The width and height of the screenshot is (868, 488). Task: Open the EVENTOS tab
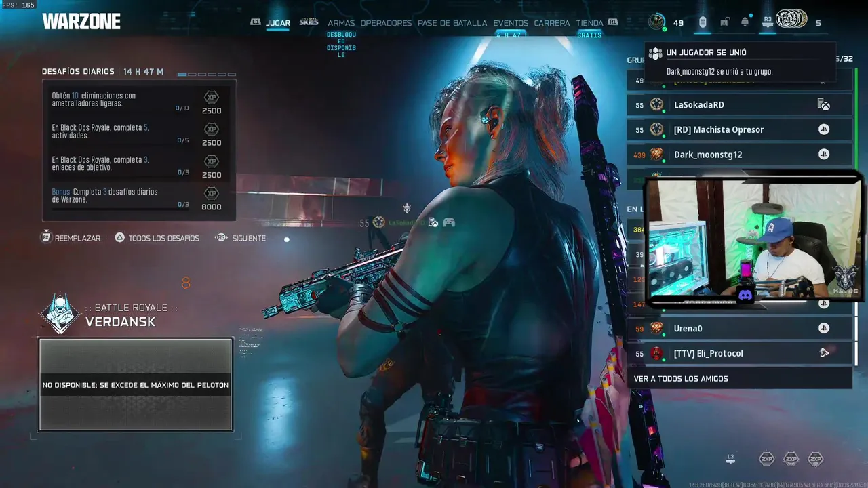click(x=511, y=23)
